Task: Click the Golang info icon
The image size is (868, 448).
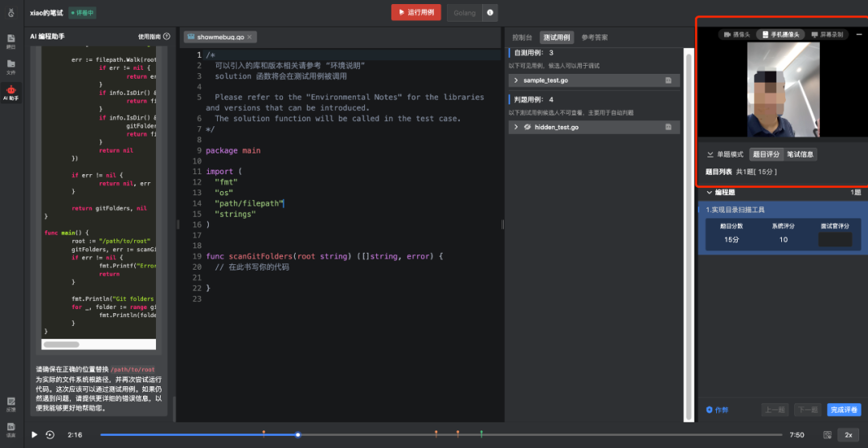Action: pos(490,13)
